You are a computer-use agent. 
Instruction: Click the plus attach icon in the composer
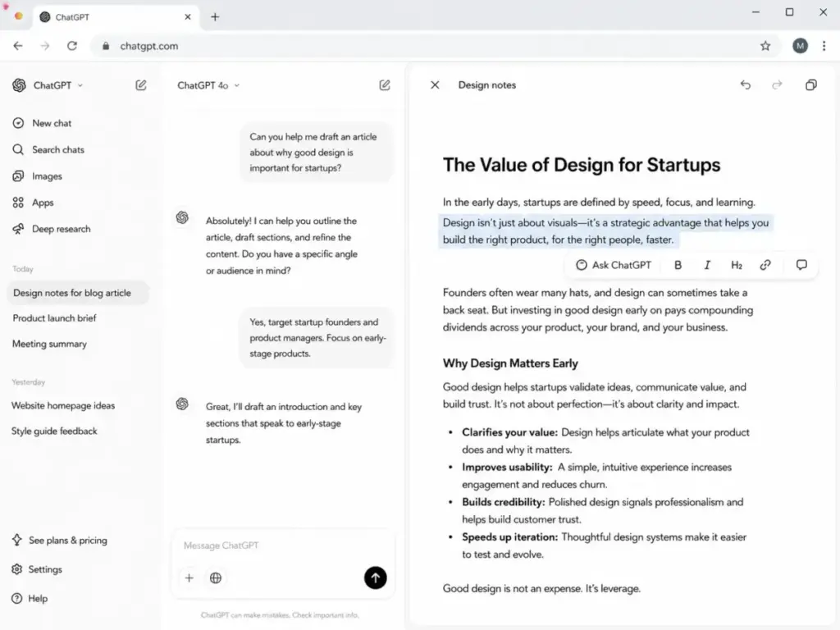coord(189,578)
